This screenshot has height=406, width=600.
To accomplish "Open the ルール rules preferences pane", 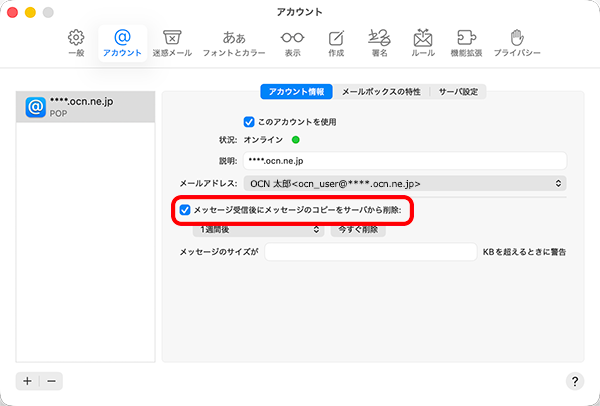I will pyautogui.click(x=423, y=41).
